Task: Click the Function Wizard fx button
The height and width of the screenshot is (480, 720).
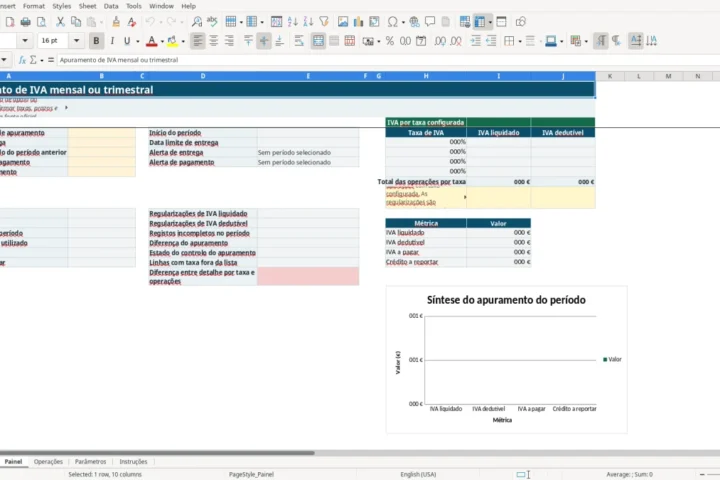Action: click(x=22, y=60)
